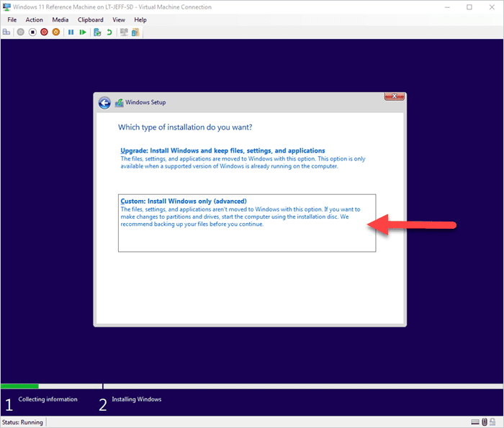
Task: Reset the VM with the green play icon
Action: pyautogui.click(x=83, y=32)
